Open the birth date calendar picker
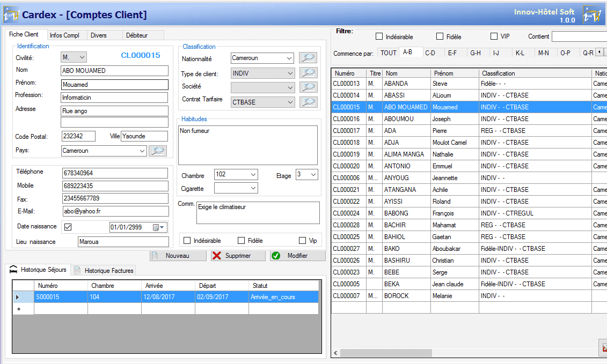 [162, 227]
